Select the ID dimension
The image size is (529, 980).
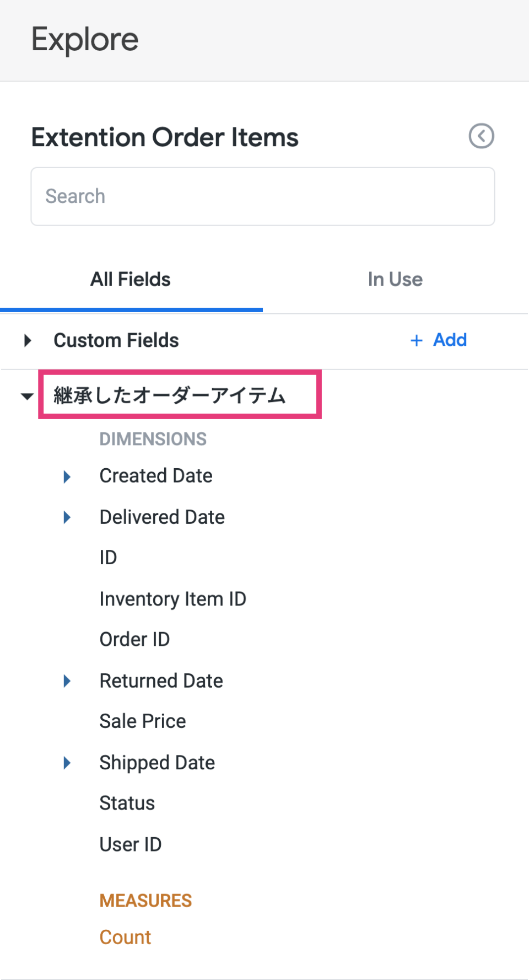tap(108, 558)
